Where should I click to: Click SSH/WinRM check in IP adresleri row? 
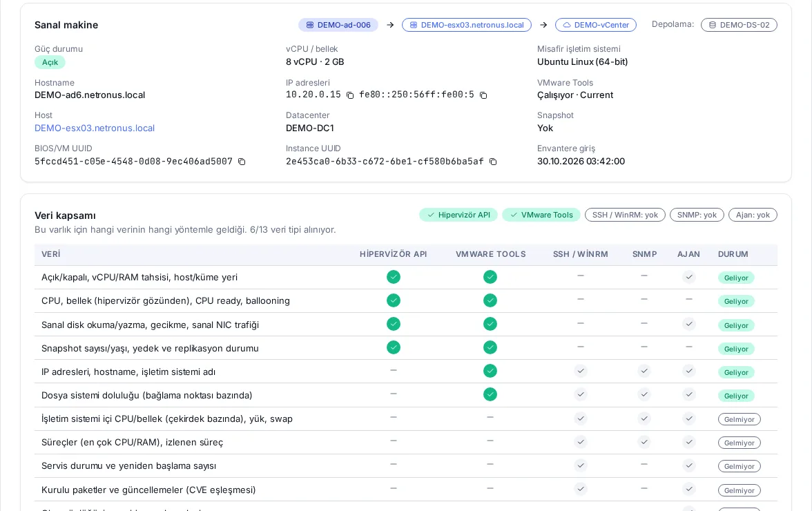pos(581,371)
